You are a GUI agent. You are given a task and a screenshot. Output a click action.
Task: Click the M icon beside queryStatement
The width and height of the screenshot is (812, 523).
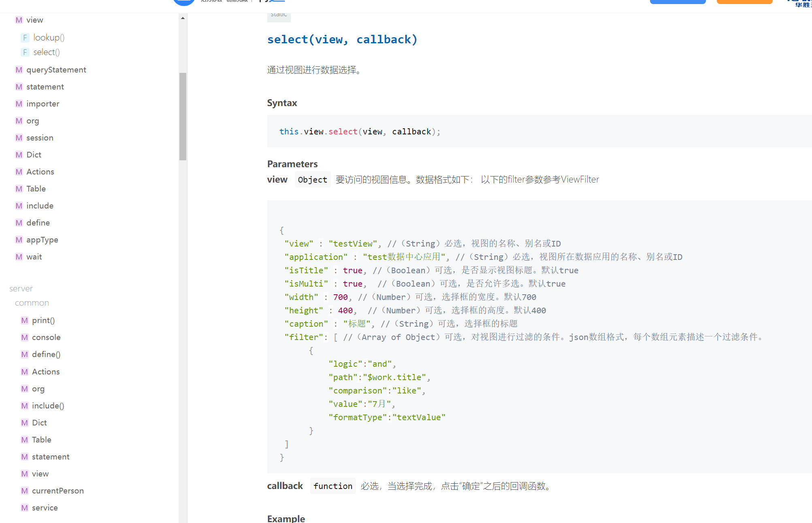point(19,70)
